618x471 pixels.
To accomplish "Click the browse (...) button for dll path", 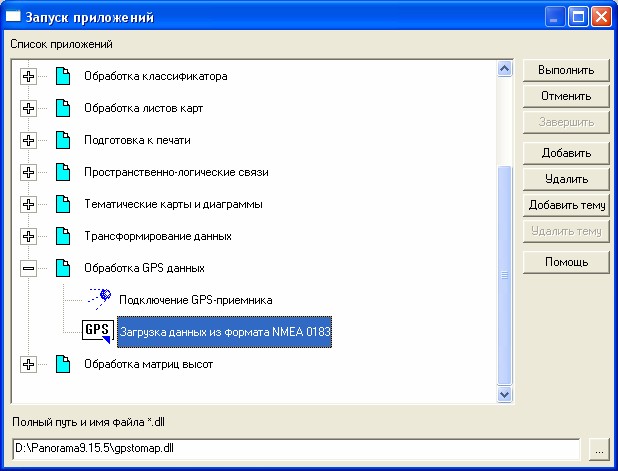I will (x=598, y=448).
